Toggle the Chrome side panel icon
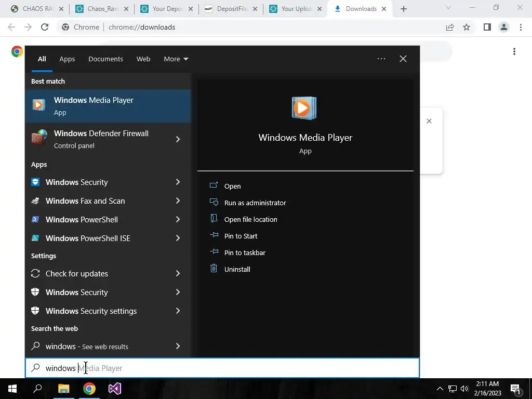532x399 pixels. coord(487,27)
